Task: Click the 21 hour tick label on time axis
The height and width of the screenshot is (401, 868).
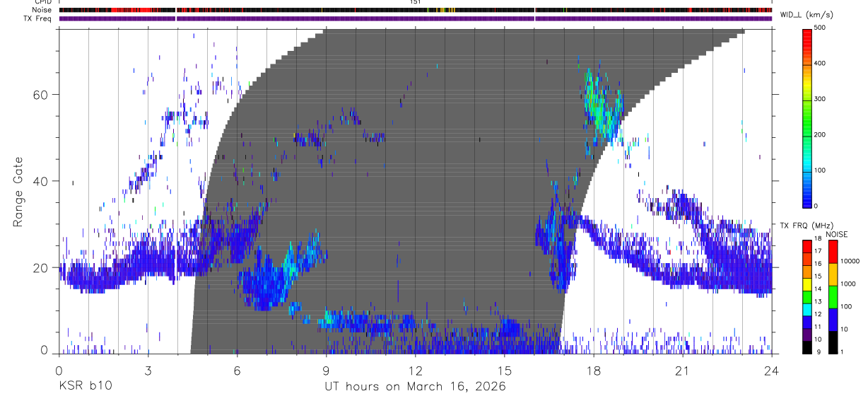Action: [683, 371]
